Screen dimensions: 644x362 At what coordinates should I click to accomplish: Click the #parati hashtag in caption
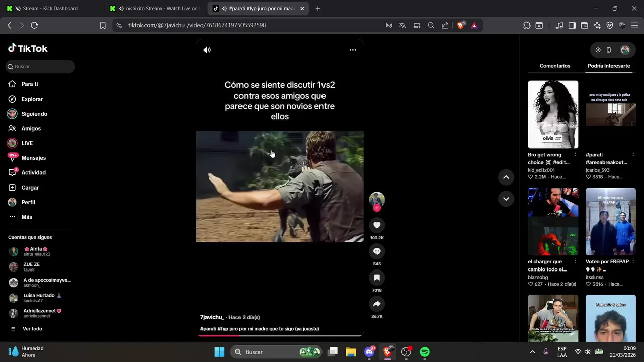pos(208,329)
